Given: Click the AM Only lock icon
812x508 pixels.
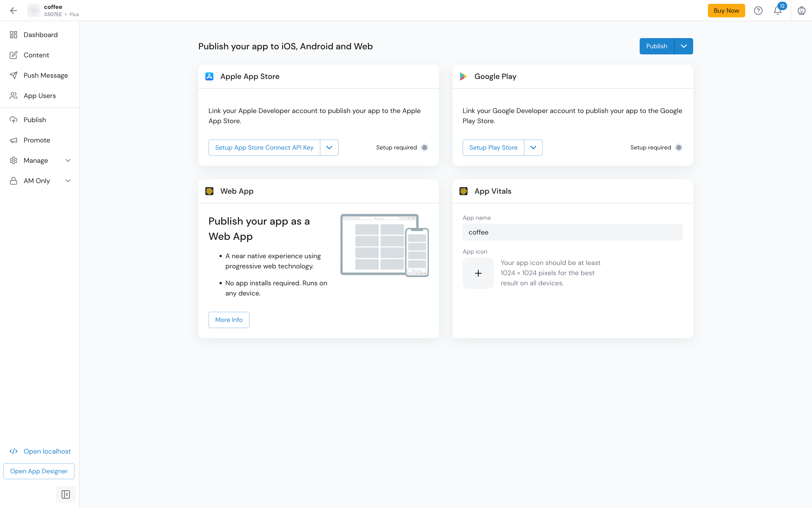Looking at the screenshot, I should point(13,181).
